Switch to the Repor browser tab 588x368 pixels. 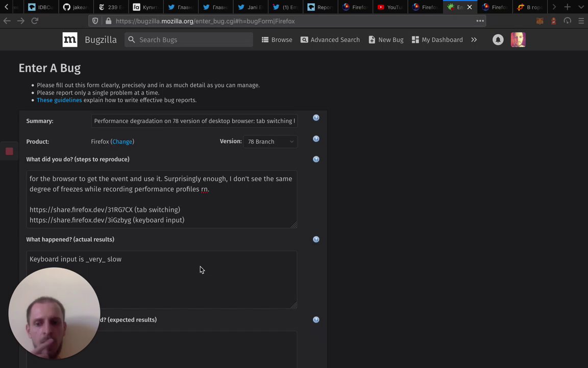click(x=320, y=7)
